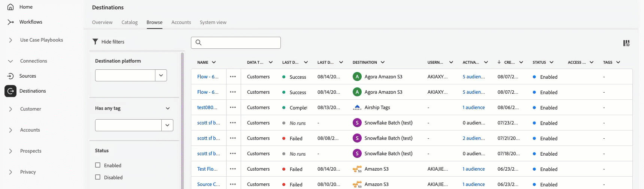Switch to the System view tab

(x=213, y=22)
